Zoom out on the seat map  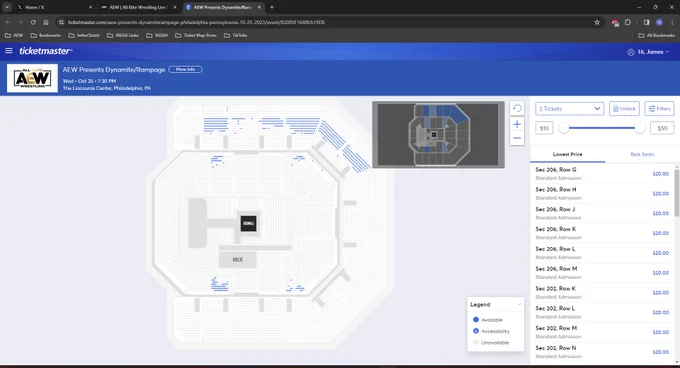click(517, 138)
